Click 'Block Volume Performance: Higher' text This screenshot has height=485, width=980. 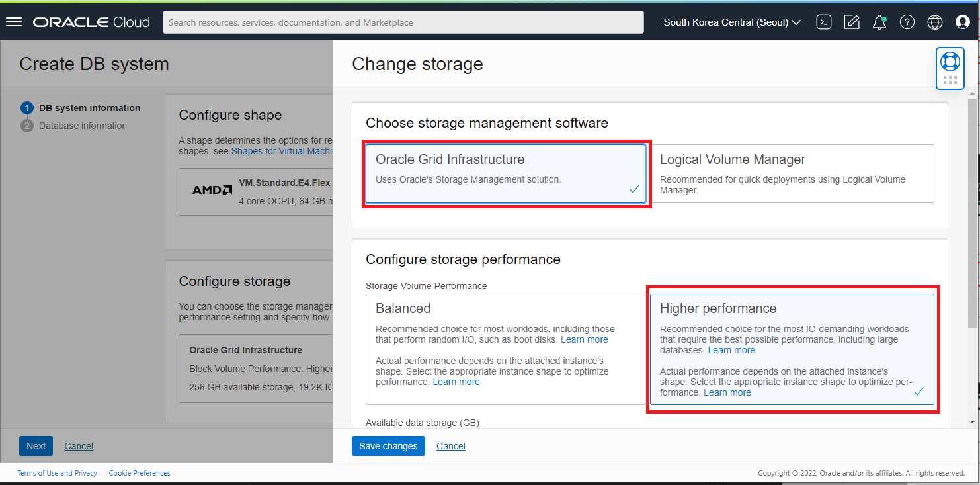261,369
